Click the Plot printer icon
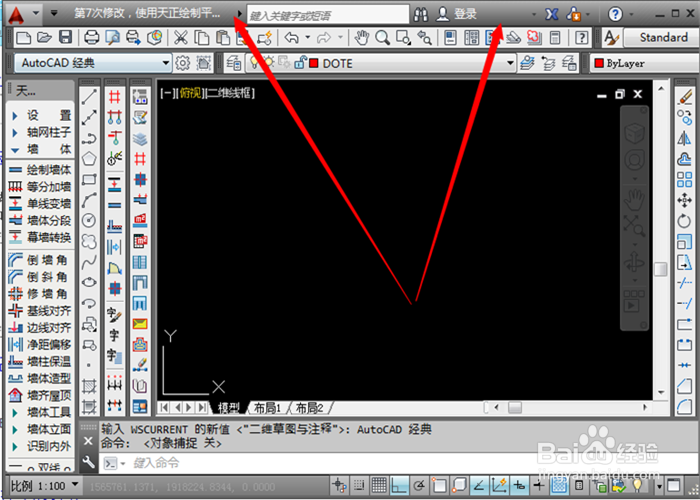The height and width of the screenshot is (500, 700). pyautogui.click(x=92, y=38)
